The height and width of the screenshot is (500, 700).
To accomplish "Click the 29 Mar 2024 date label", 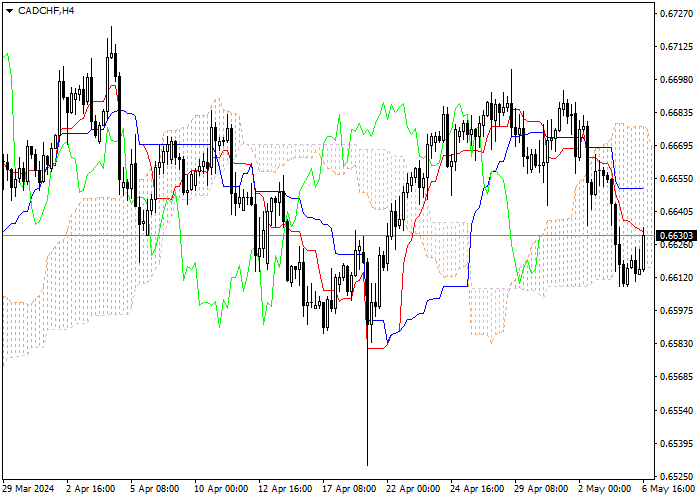I will [x=28, y=489].
